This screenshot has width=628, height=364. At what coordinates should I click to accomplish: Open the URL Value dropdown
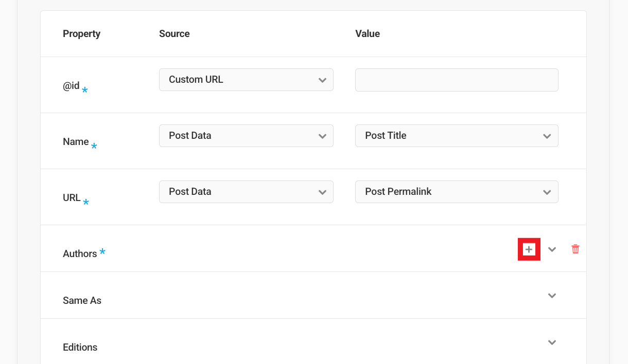[457, 192]
